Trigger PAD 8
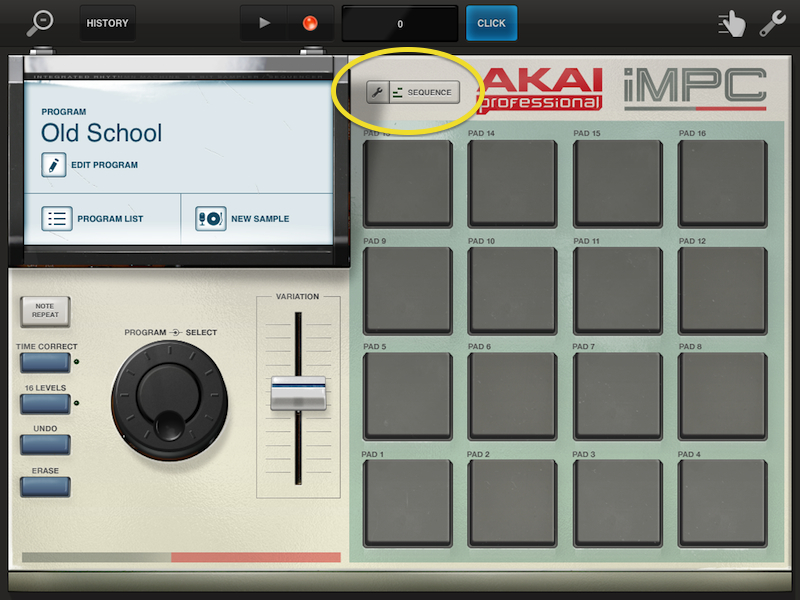This screenshot has height=600, width=800. 722,396
